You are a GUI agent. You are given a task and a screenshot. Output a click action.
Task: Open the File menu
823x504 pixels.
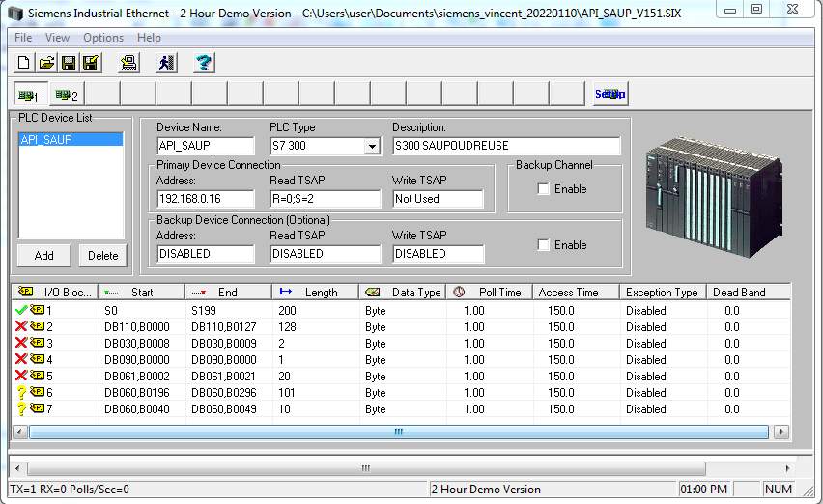[x=23, y=38]
